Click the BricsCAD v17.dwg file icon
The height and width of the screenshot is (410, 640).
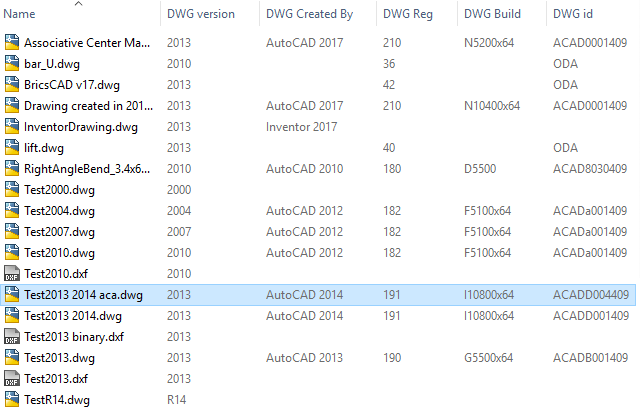[12, 85]
